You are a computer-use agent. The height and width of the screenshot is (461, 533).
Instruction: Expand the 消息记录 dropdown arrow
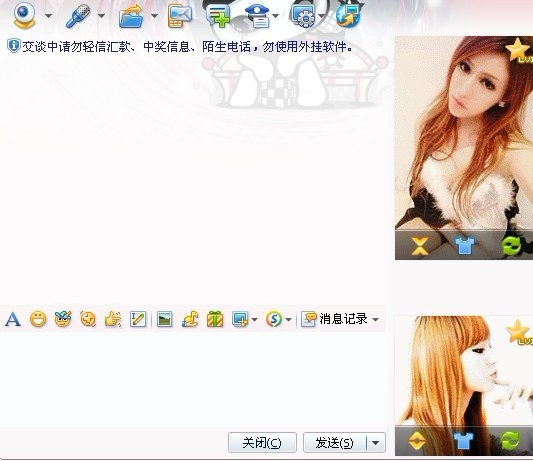(376, 320)
